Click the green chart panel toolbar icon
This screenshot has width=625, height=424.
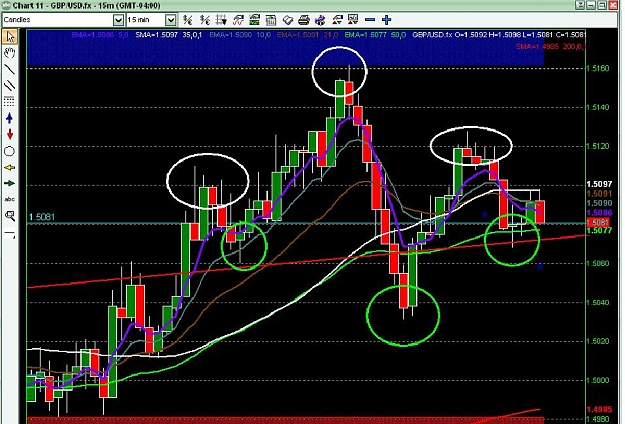pyautogui.click(x=254, y=20)
